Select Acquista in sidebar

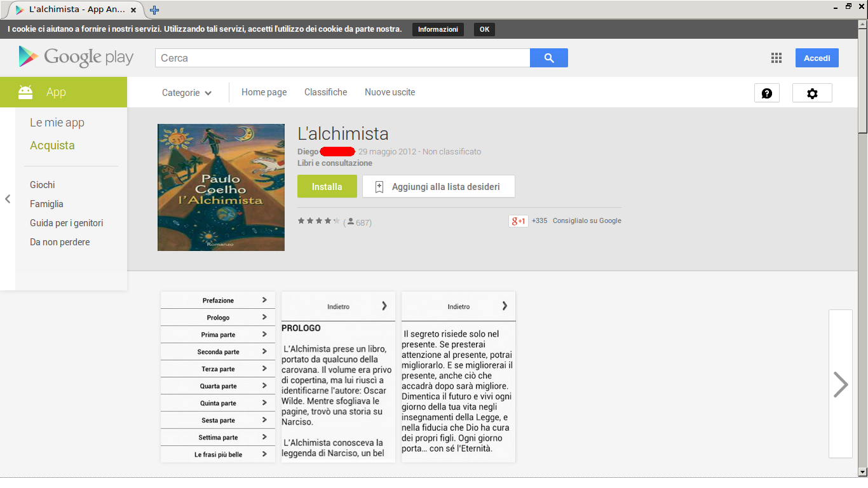[x=52, y=146]
